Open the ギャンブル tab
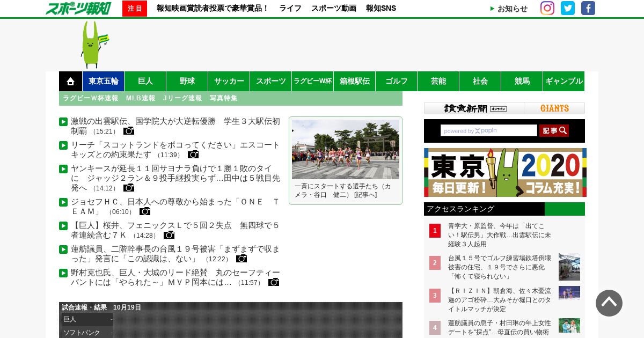The height and width of the screenshot is (338, 644). pos(564,81)
